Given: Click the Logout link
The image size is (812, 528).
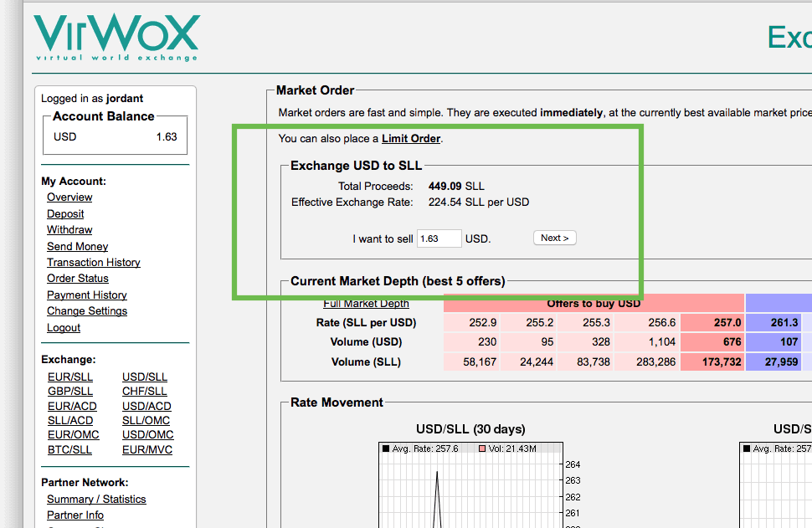Looking at the screenshot, I should coord(63,328).
